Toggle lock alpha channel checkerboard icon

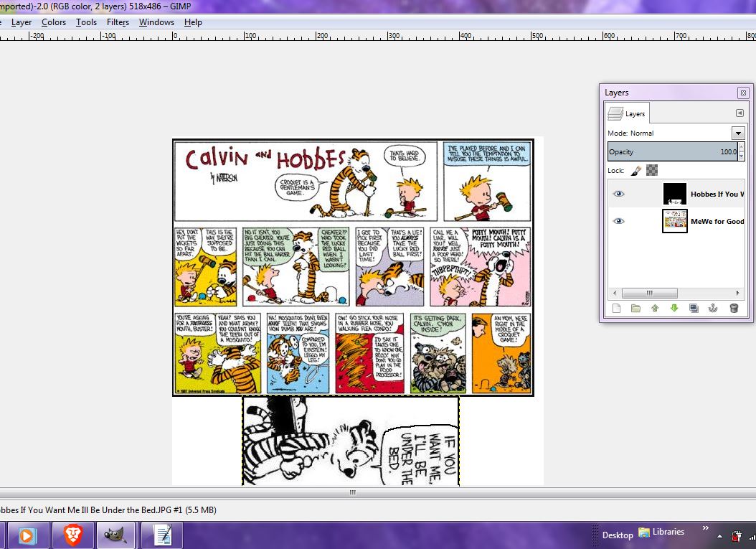pyautogui.click(x=652, y=171)
